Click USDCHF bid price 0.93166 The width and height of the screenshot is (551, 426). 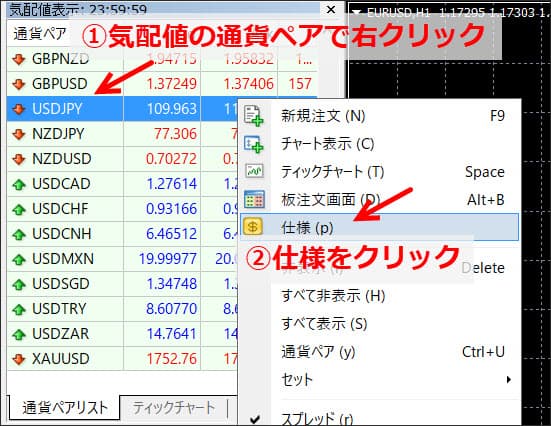171,209
